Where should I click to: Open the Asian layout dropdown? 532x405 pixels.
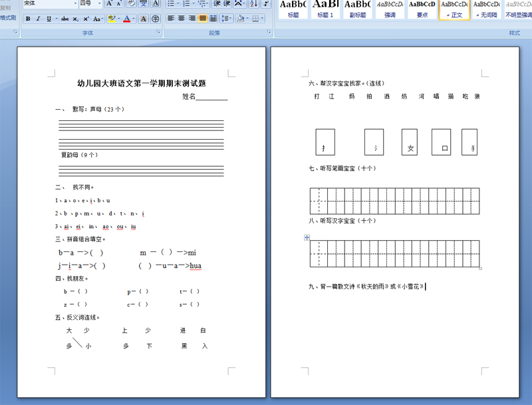(239, 3)
